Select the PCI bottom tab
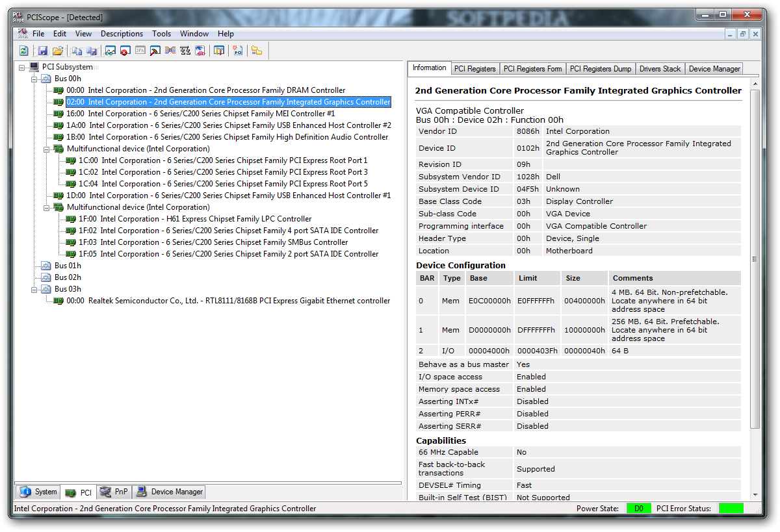 click(x=79, y=492)
